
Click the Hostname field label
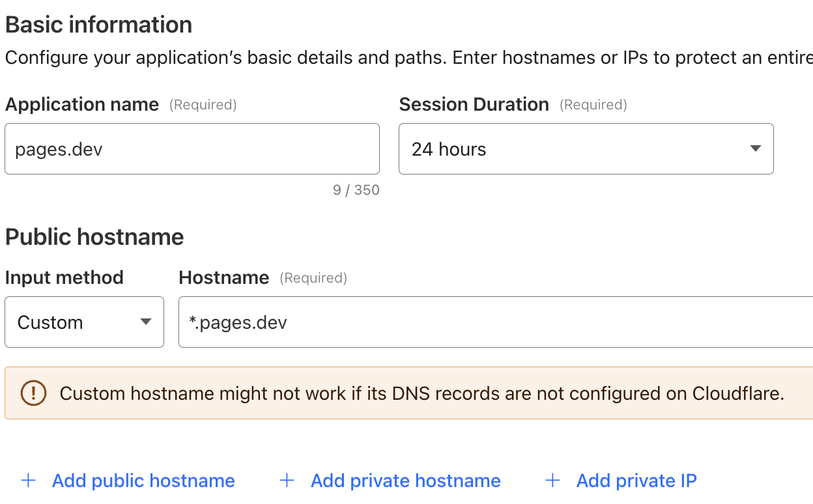(x=223, y=278)
